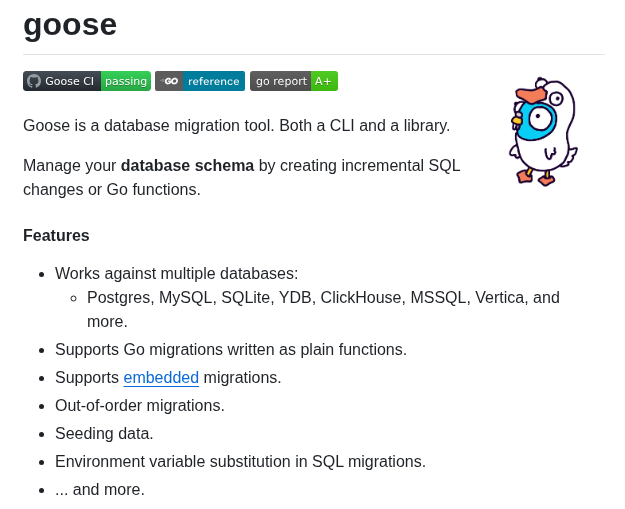Click '... and more.' bullet
The width and height of the screenshot is (625, 509).
[100, 489]
